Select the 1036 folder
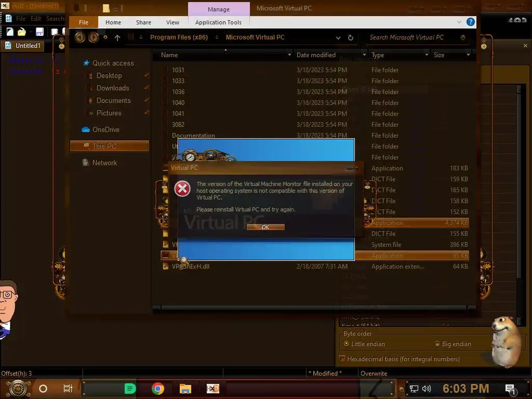 pyautogui.click(x=178, y=91)
